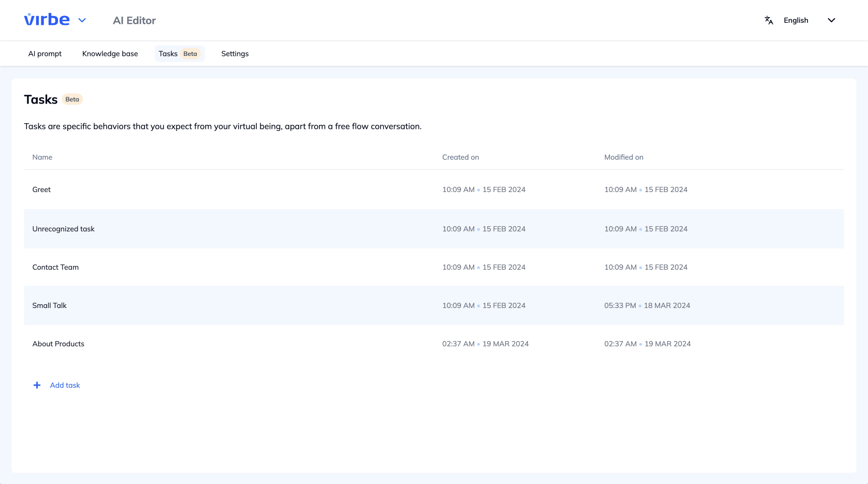Open the Small Talk task
This screenshot has width=868, height=484.
click(49, 305)
